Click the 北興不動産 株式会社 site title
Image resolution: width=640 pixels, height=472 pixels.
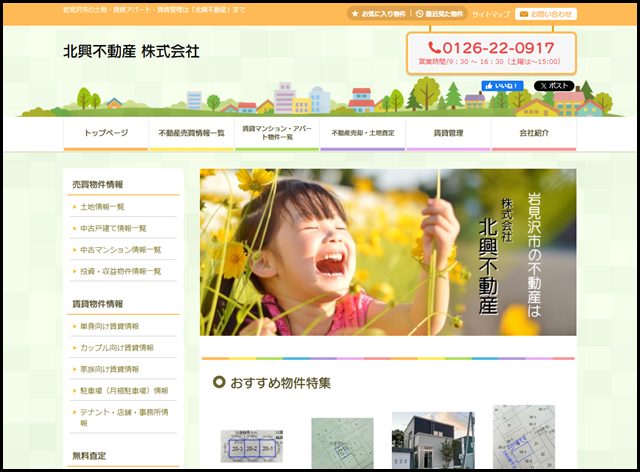pos(131,51)
